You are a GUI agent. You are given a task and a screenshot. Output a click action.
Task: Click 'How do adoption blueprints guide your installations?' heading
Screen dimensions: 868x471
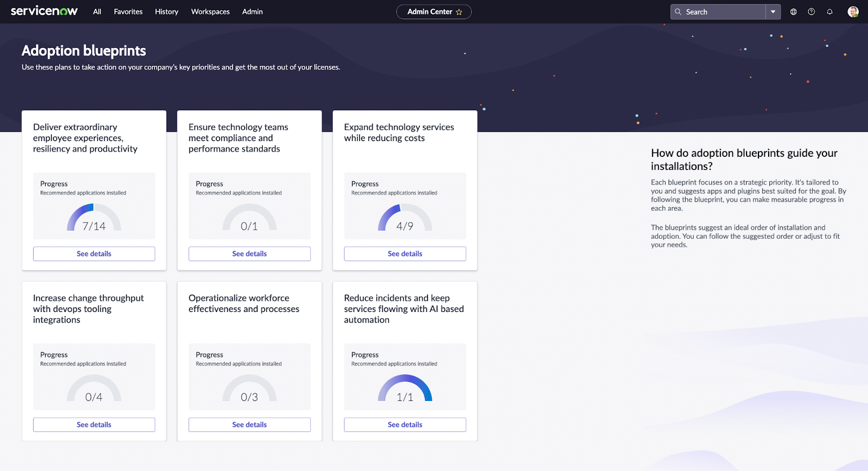(x=744, y=160)
